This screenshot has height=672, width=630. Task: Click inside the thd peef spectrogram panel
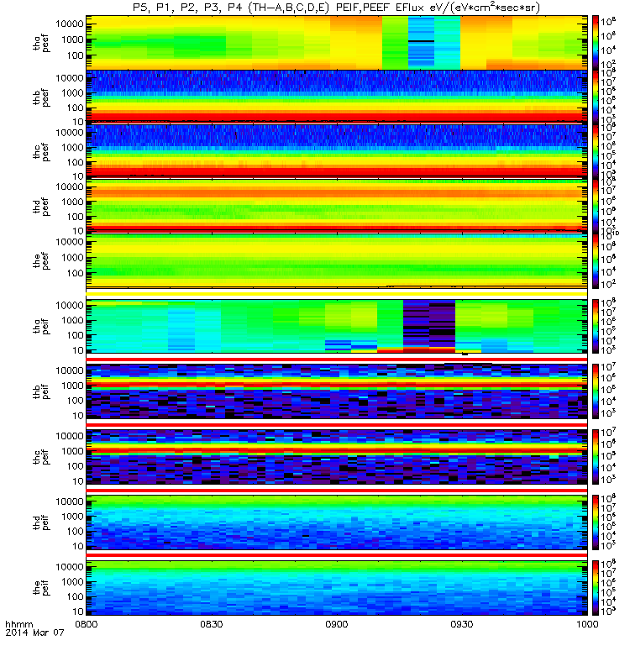[337, 206]
